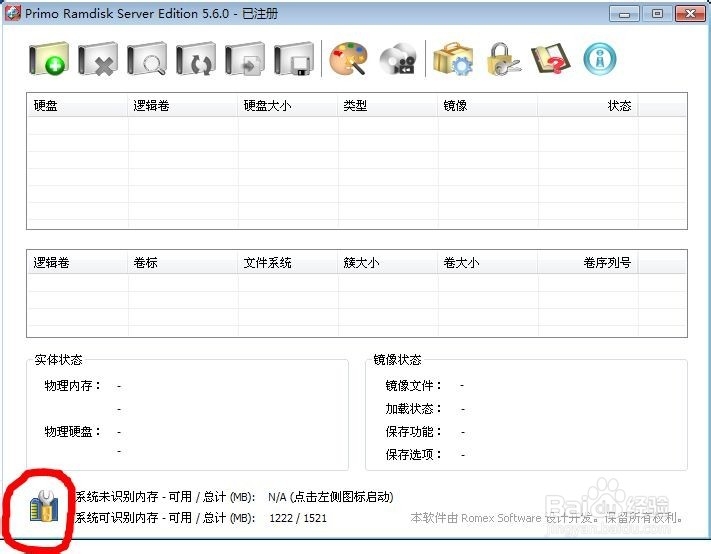Click the 加载状态 label
Screen dimensions: 711x554
[x=413, y=409]
